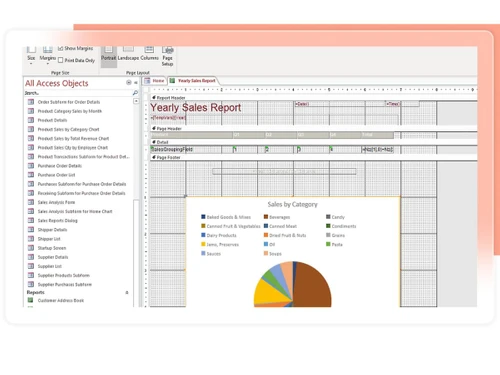Select the Shipper List form icon
This screenshot has width=500, height=375.
pyautogui.click(x=31, y=239)
